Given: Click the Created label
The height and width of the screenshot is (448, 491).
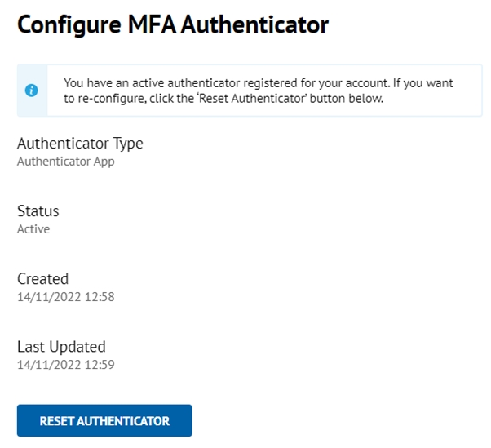Looking at the screenshot, I should pyautogui.click(x=42, y=279).
